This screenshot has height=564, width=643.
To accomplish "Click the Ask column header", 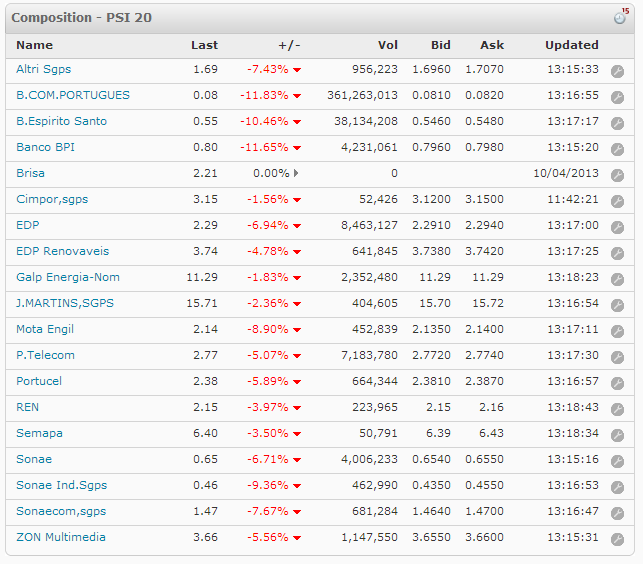I will (492, 45).
